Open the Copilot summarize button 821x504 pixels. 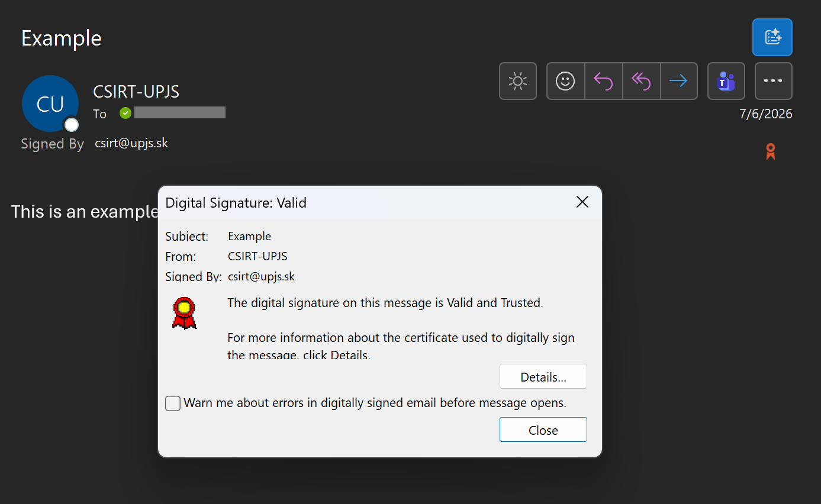(x=772, y=37)
